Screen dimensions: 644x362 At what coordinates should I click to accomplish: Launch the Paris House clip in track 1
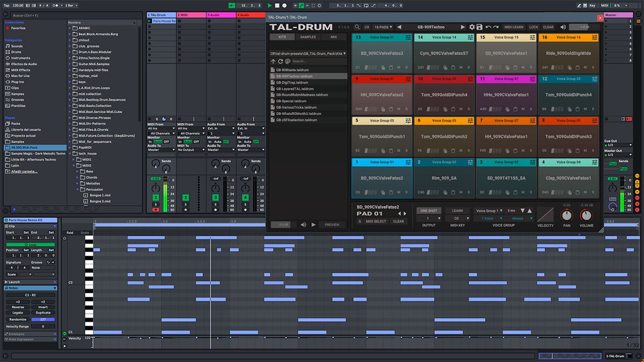point(150,21)
